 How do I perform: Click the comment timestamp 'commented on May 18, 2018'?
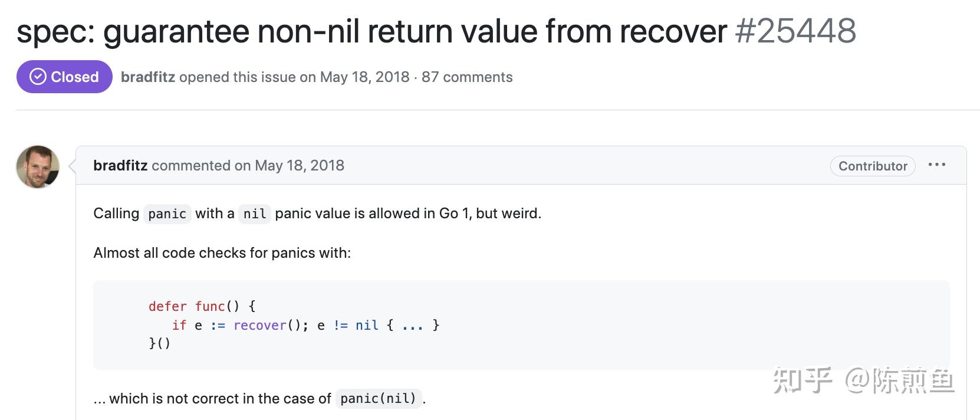(x=248, y=166)
